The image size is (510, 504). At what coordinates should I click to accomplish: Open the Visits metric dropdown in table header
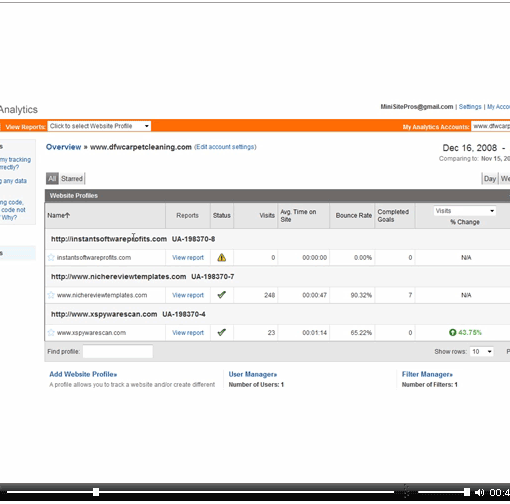[465, 211]
